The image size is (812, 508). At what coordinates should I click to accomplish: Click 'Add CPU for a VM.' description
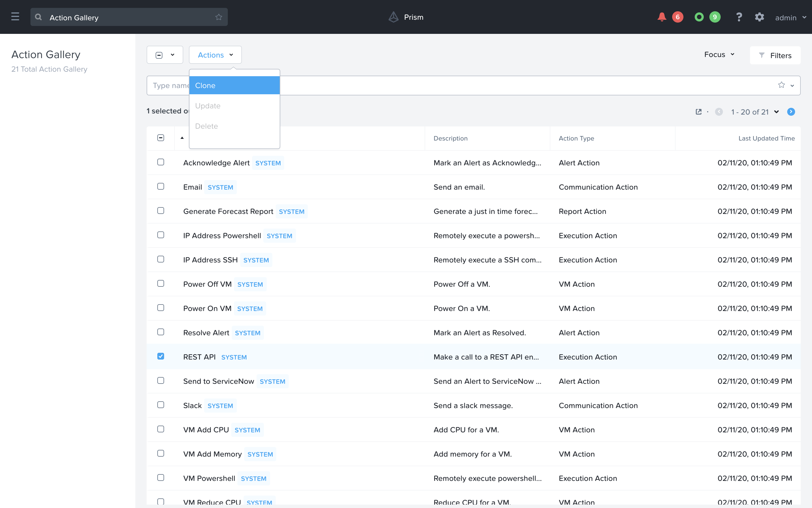click(x=466, y=430)
